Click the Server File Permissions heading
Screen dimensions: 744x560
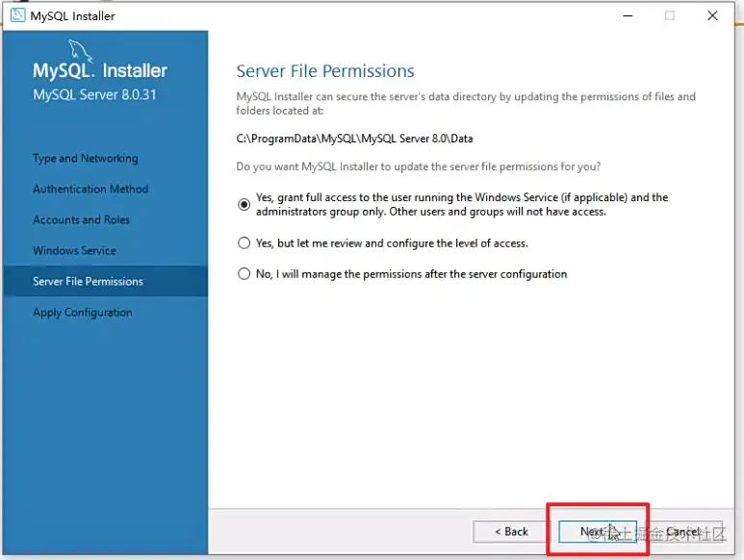pyautogui.click(x=325, y=71)
